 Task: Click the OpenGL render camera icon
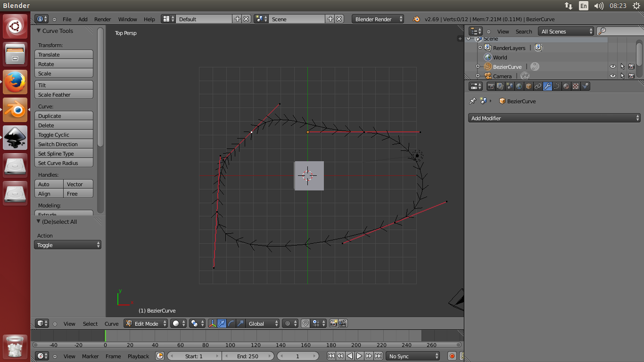coord(334,323)
